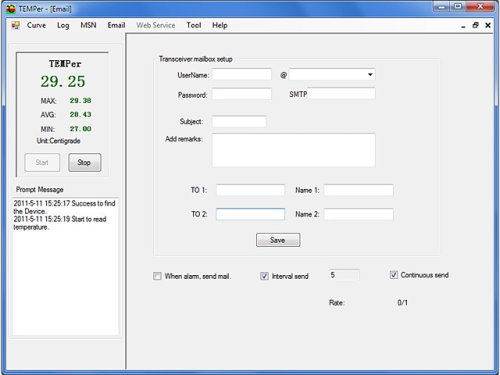This screenshot has width=500, height=375.
Task: Close the inner Email child window
Action: click(x=488, y=25)
